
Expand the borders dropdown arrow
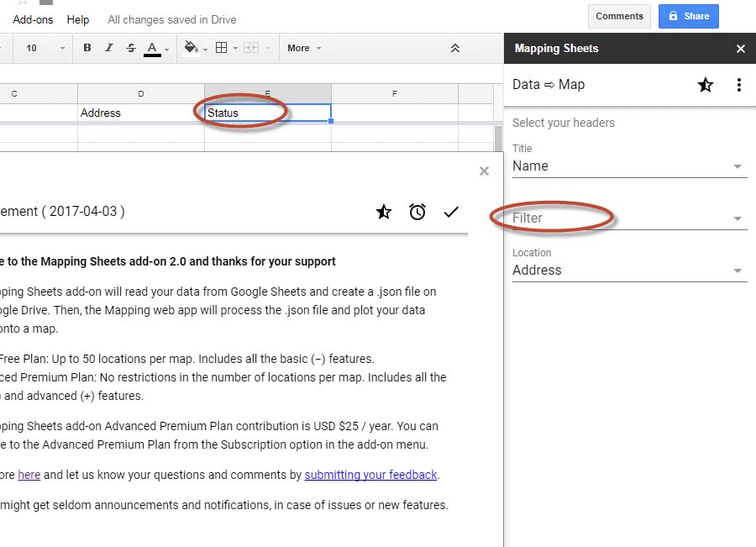pos(235,48)
